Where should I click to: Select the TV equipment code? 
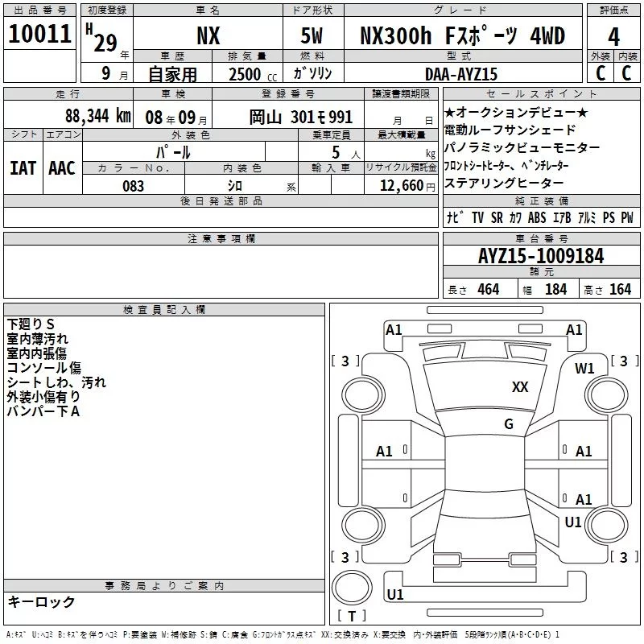pyautogui.click(x=477, y=217)
